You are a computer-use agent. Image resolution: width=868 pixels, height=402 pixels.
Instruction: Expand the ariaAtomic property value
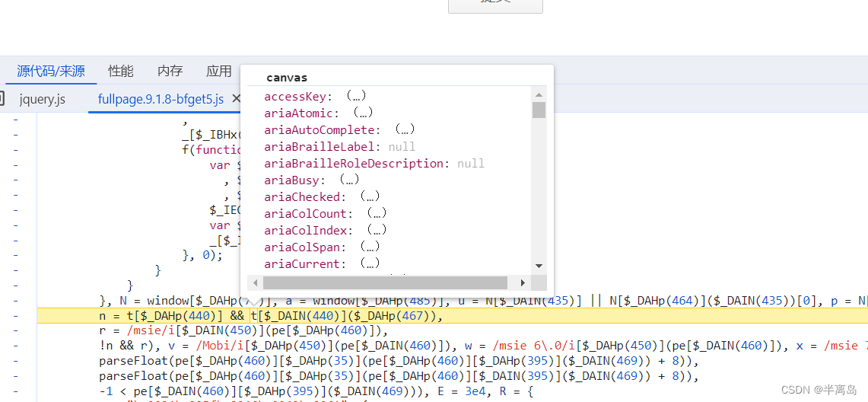(x=363, y=113)
